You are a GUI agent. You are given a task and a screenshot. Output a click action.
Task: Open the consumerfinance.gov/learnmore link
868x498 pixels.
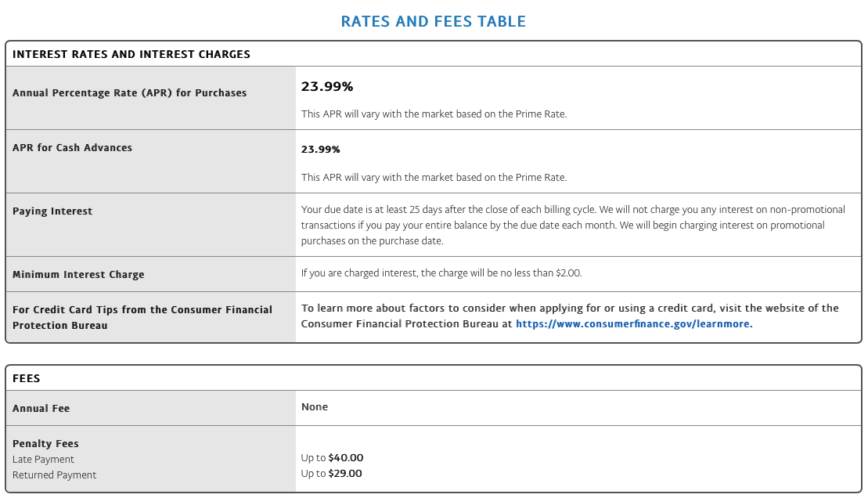click(633, 323)
